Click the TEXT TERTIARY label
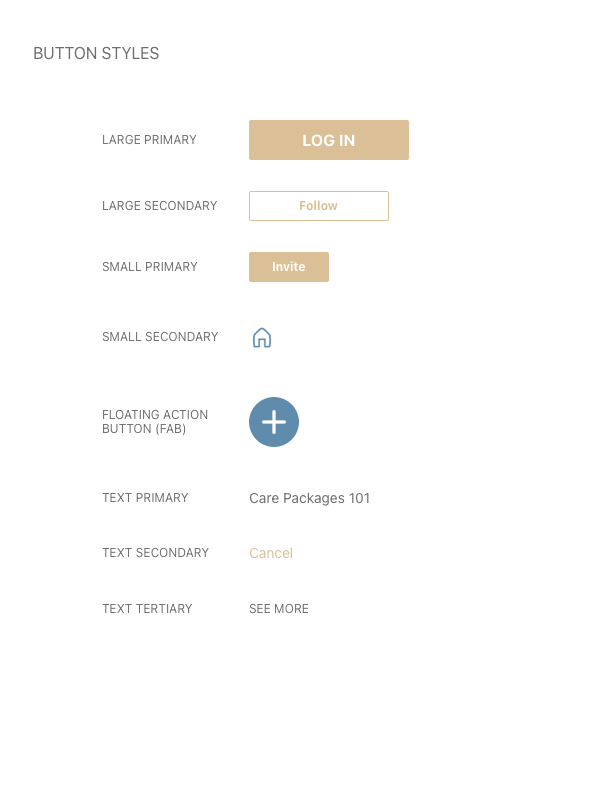Image resolution: width=612 pixels, height=792 pixels. click(x=147, y=609)
